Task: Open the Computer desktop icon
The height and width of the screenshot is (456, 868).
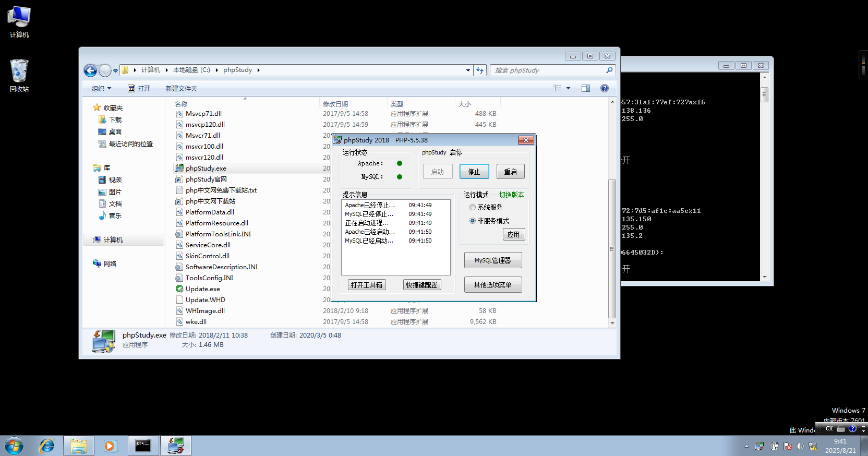Action: [x=19, y=22]
